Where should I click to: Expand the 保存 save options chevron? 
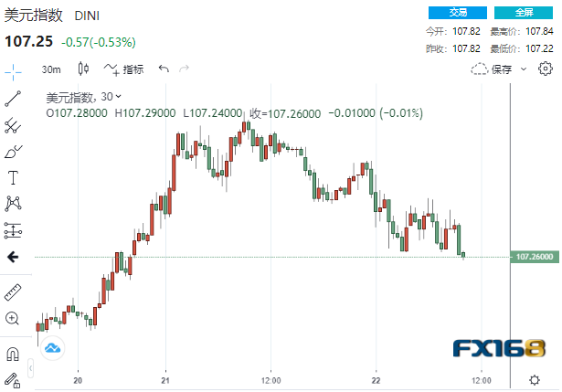tap(524, 69)
